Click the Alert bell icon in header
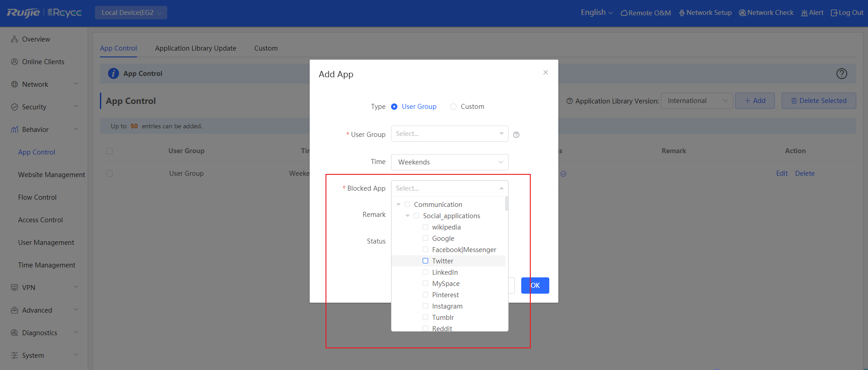The height and width of the screenshot is (370, 868). (804, 13)
